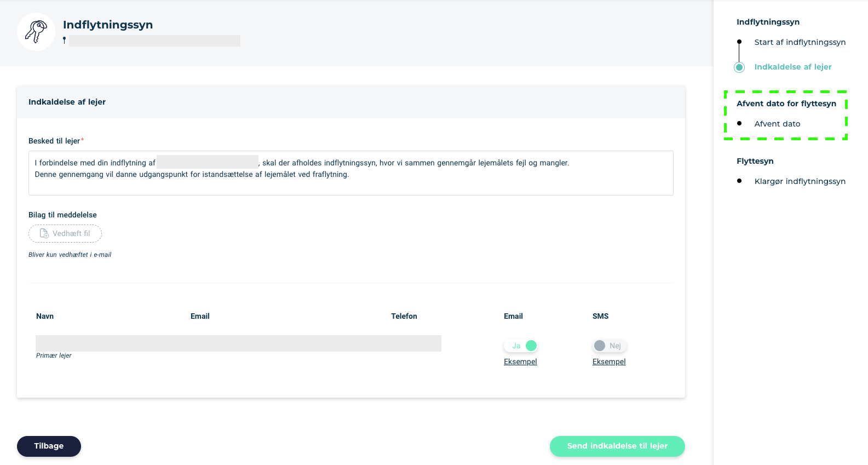Click the Bliver kun vedhæftet i e-mail note
This screenshot has width=868, height=465.
[70, 255]
